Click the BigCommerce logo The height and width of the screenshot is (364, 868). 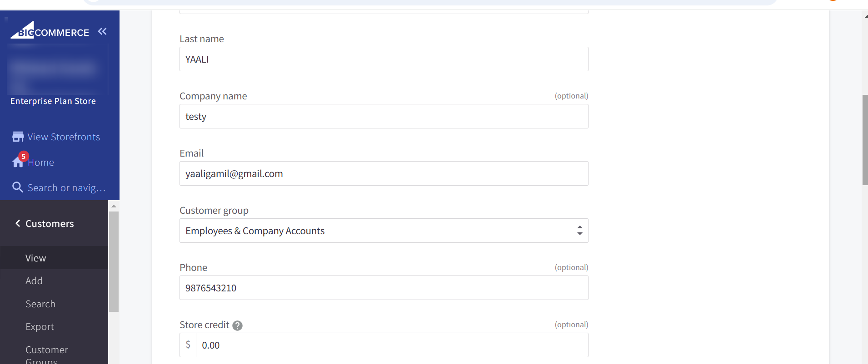49,31
